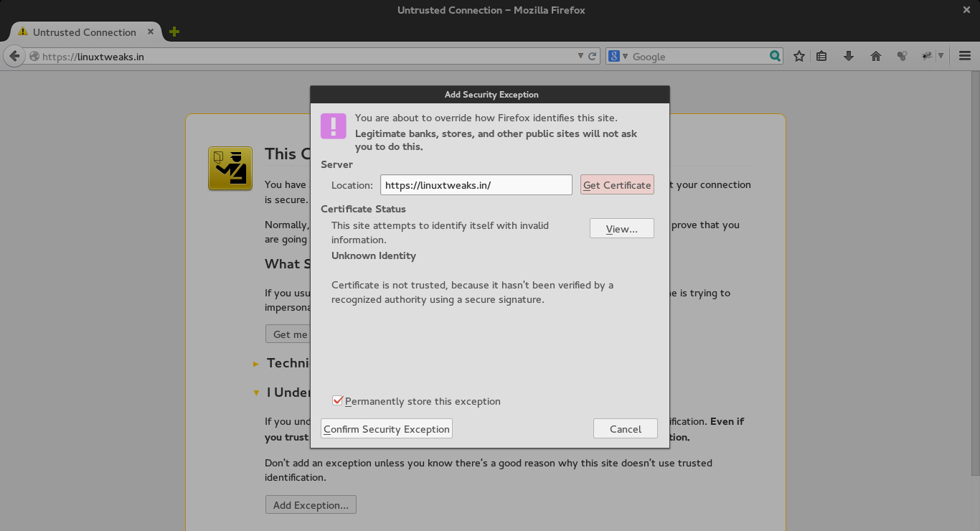The width and height of the screenshot is (980, 531).
Task: Select the Untrusted Connection tab
Action: [85, 32]
